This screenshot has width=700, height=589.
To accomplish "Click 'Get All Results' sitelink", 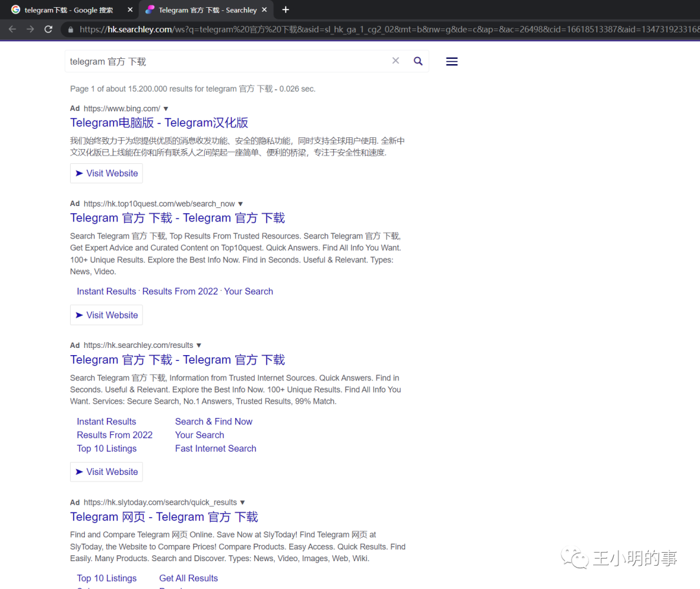I will (x=189, y=578).
